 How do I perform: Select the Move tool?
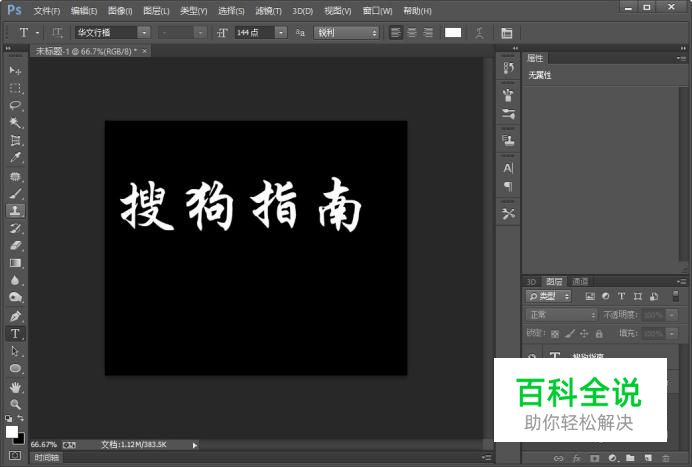(x=15, y=71)
